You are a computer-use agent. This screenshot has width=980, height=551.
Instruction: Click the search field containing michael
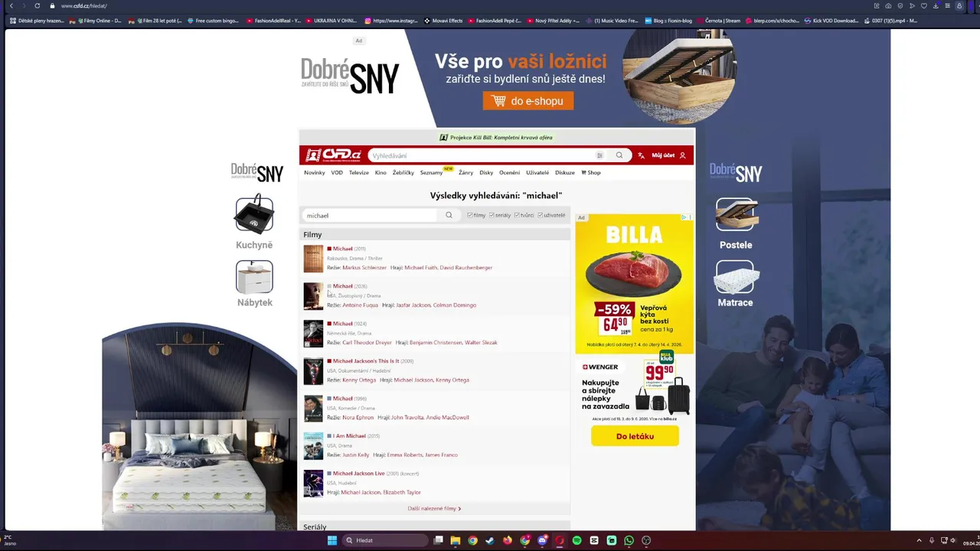[371, 215]
